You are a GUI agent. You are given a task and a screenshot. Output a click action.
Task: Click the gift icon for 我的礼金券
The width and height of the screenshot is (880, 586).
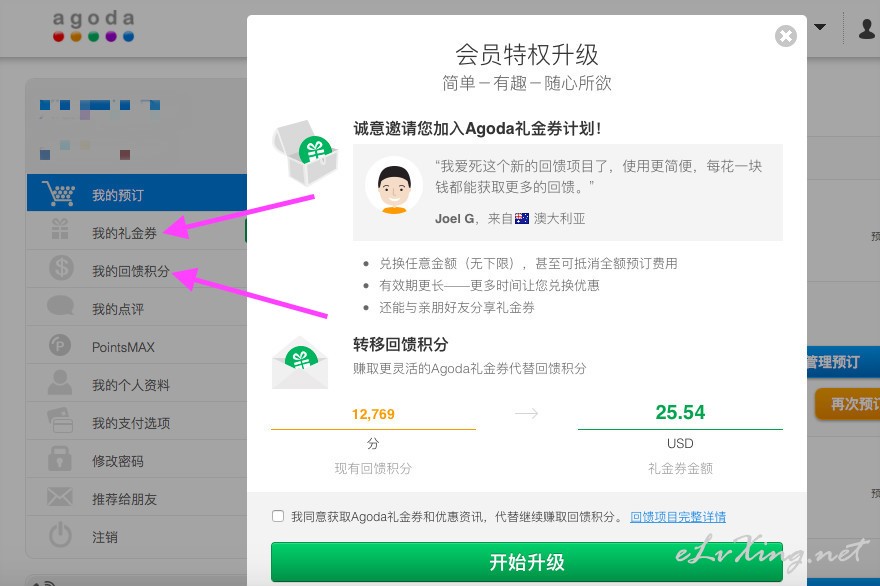[x=60, y=230]
